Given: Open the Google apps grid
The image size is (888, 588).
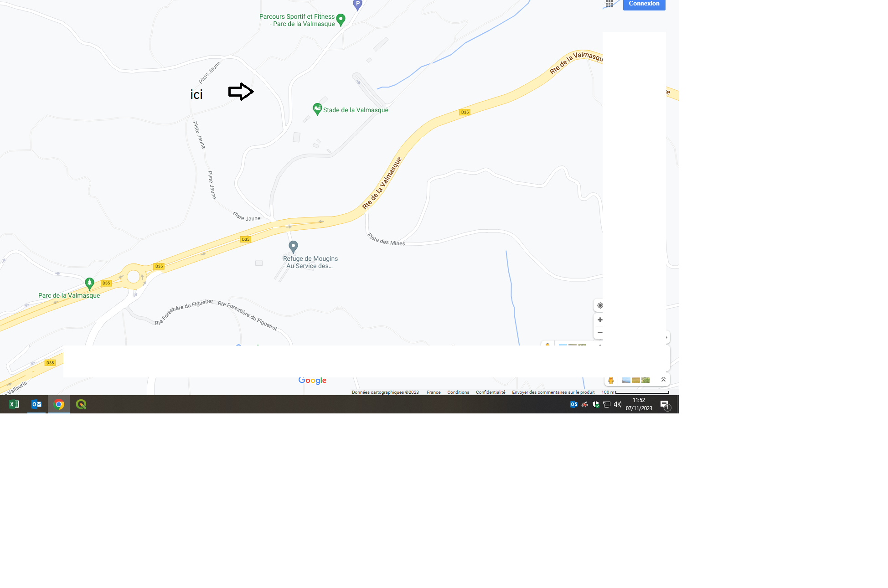Looking at the screenshot, I should point(609,4).
